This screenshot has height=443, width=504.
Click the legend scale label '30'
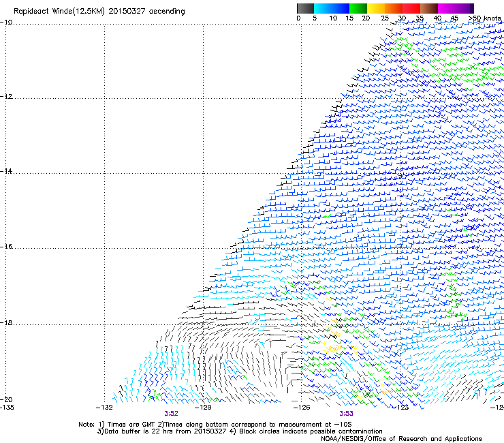click(x=402, y=18)
